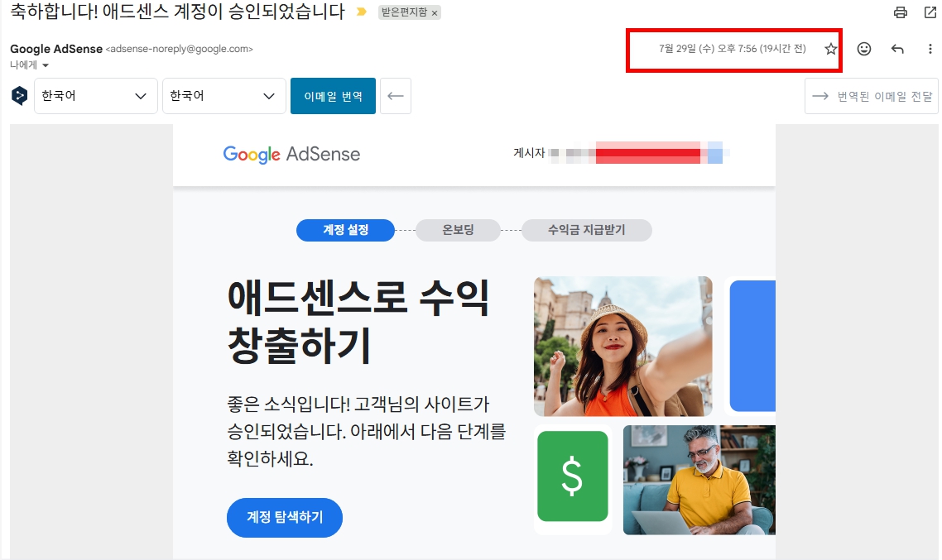Select the 계정 설정 step pill
The height and width of the screenshot is (560, 942).
click(x=345, y=230)
